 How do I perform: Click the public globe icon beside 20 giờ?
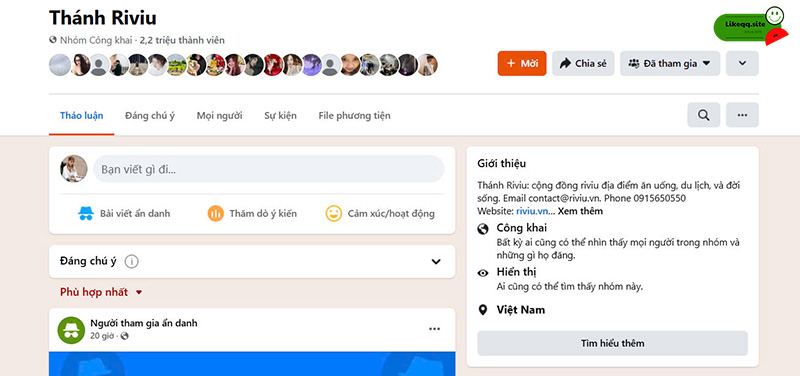click(124, 336)
